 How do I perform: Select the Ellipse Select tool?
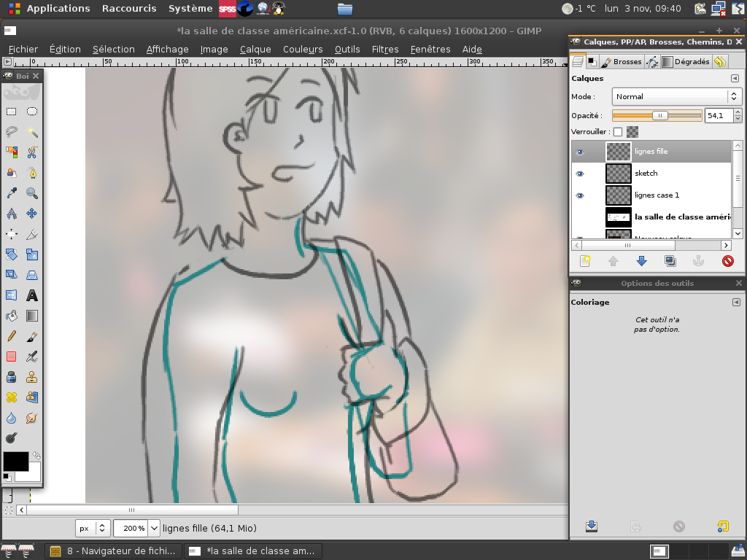(32, 112)
